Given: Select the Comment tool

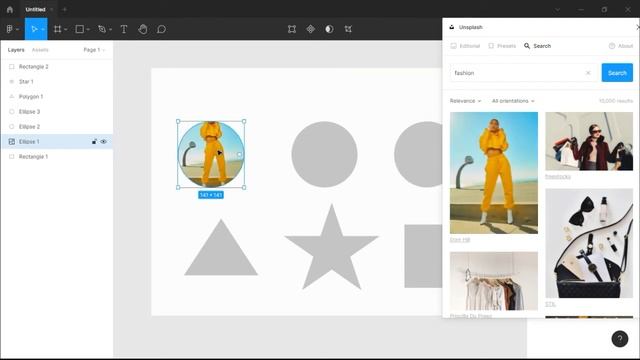Looking at the screenshot, I should tap(162, 29).
